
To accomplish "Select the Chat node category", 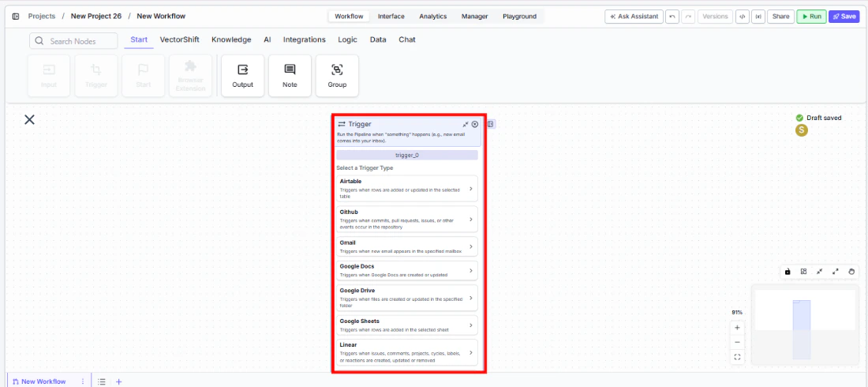I will click(x=407, y=40).
